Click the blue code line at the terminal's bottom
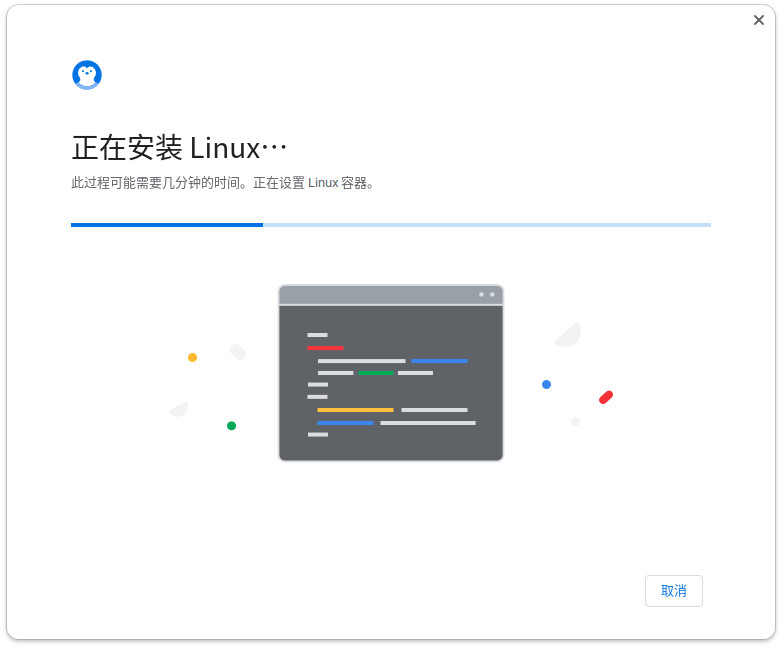Image resolution: width=782 pixels, height=648 pixels. coord(345,423)
